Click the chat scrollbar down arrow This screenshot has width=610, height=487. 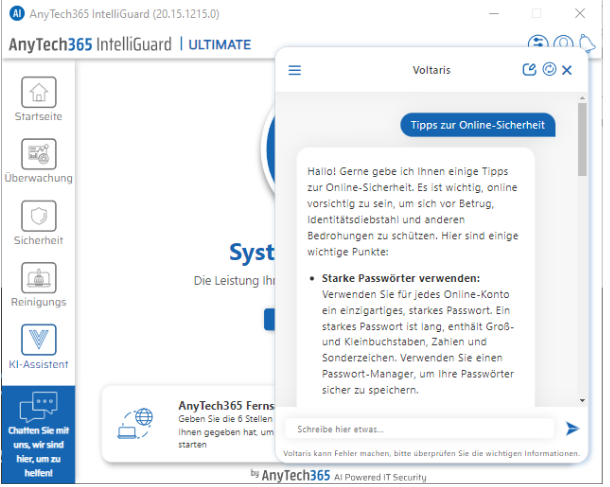[x=583, y=400]
